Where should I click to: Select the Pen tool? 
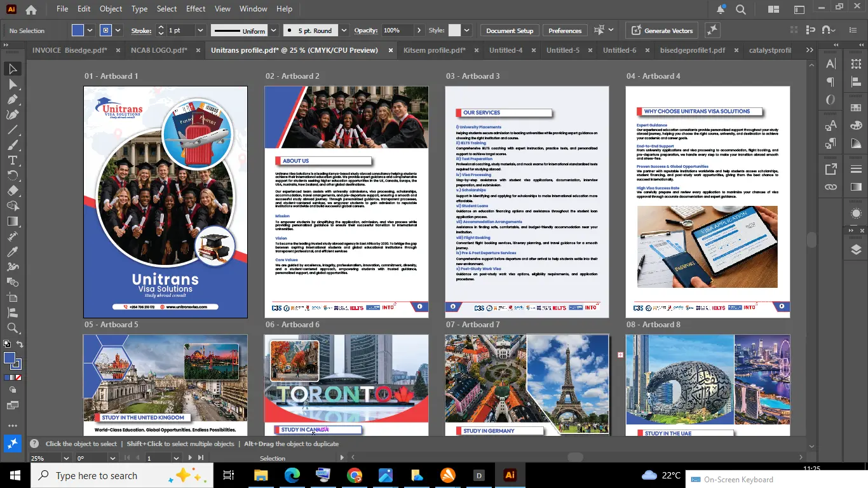(x=13, y=99)
